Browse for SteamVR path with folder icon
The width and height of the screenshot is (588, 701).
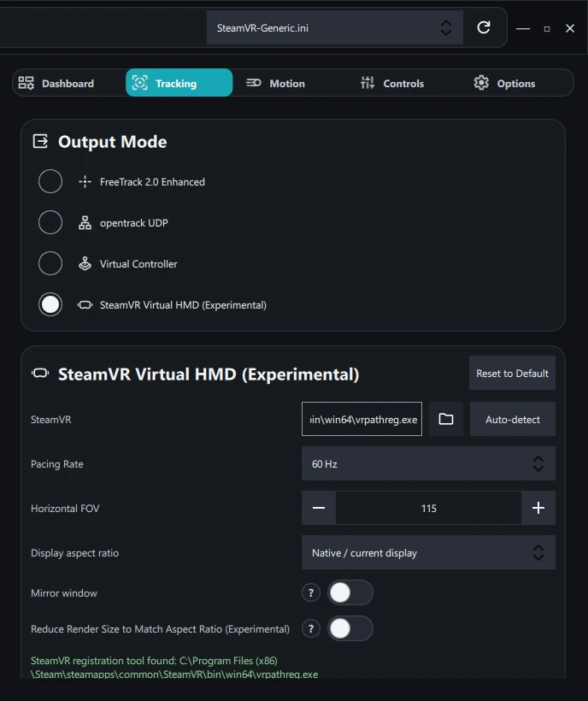coord(446,419)
